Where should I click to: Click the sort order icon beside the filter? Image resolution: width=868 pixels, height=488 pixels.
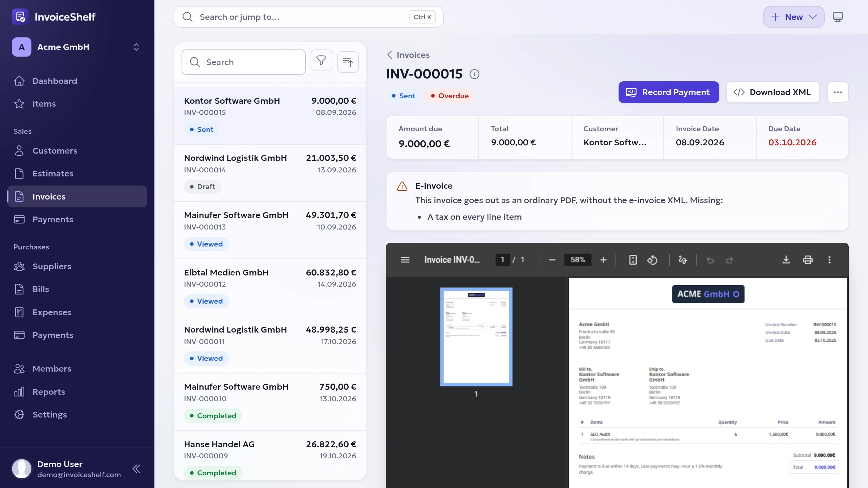coord(348,62)
